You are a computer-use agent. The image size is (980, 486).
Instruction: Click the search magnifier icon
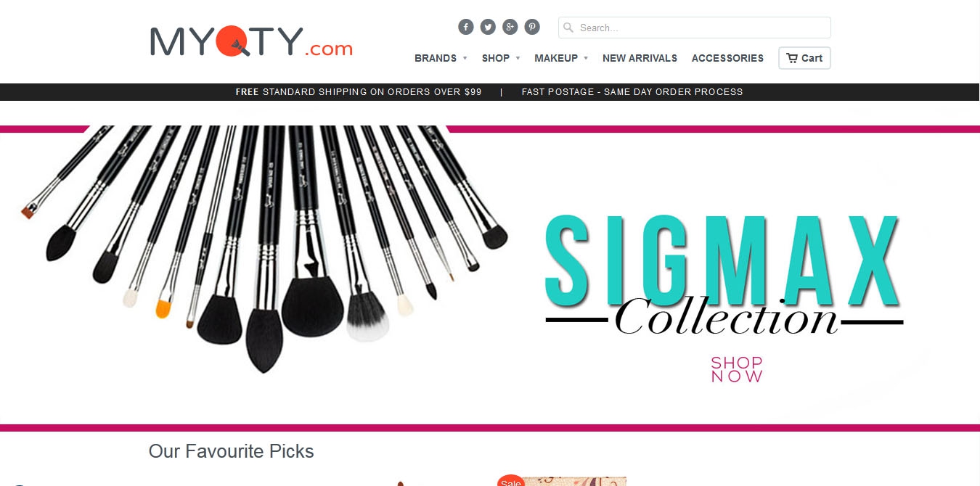pos(568,28)
